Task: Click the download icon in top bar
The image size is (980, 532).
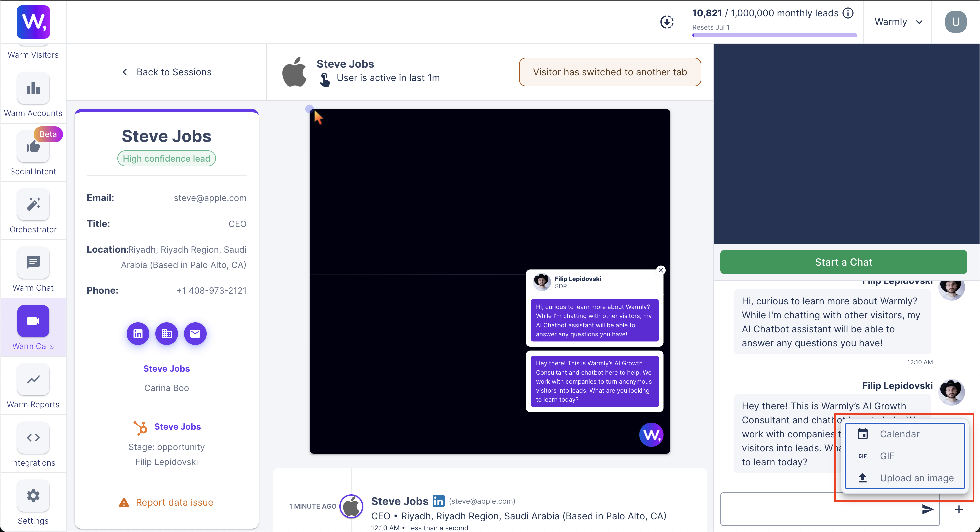Action: [667, 22]
